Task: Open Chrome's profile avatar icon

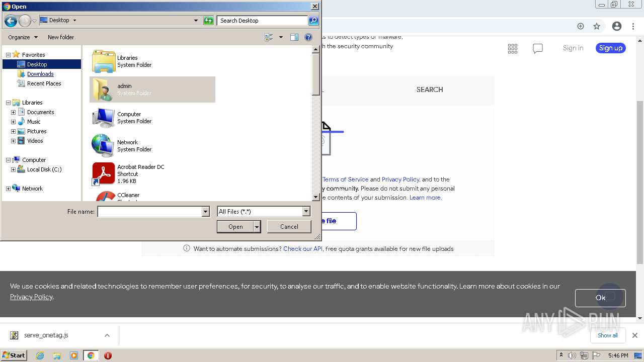Action: coord(617,26)
